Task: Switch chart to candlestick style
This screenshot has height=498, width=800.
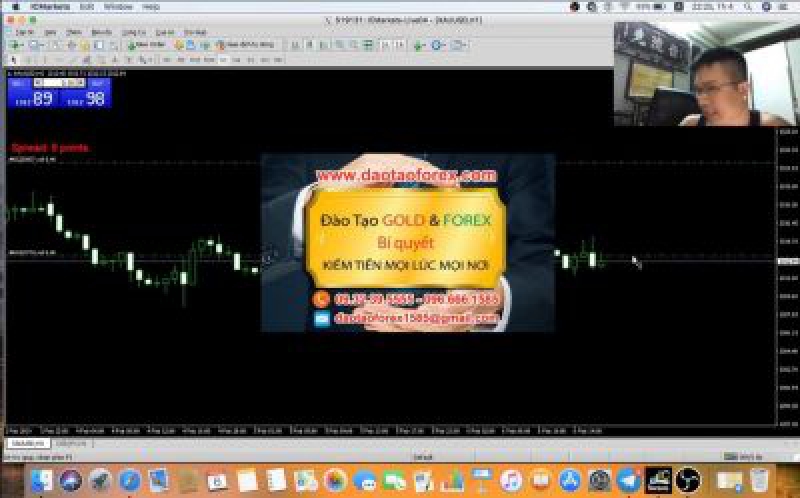Action: tap(309, 45)
